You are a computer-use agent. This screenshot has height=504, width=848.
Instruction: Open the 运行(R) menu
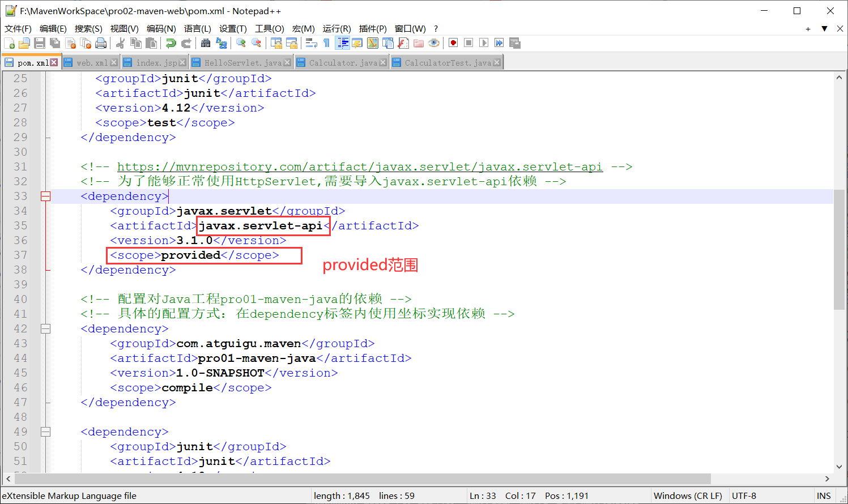click(336, 29)
